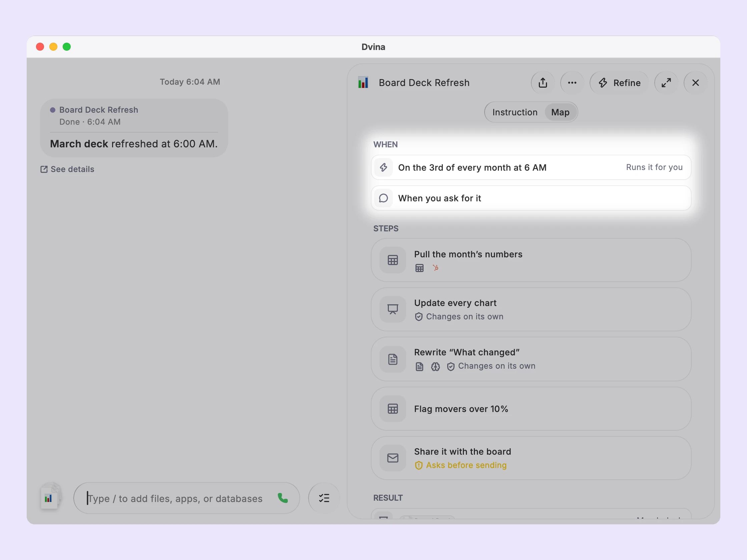Click the green phone call icon

283,498
